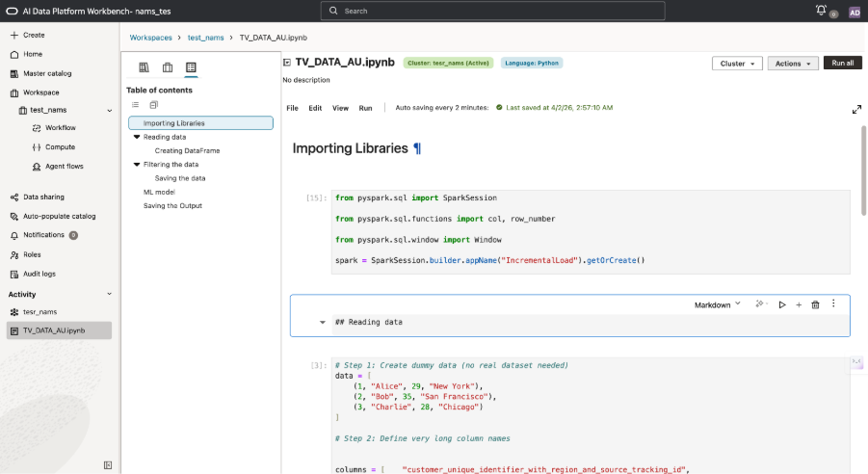Add a new cell with plus icon
This screenshot has width=868, height=474.
tap(799, 304)
